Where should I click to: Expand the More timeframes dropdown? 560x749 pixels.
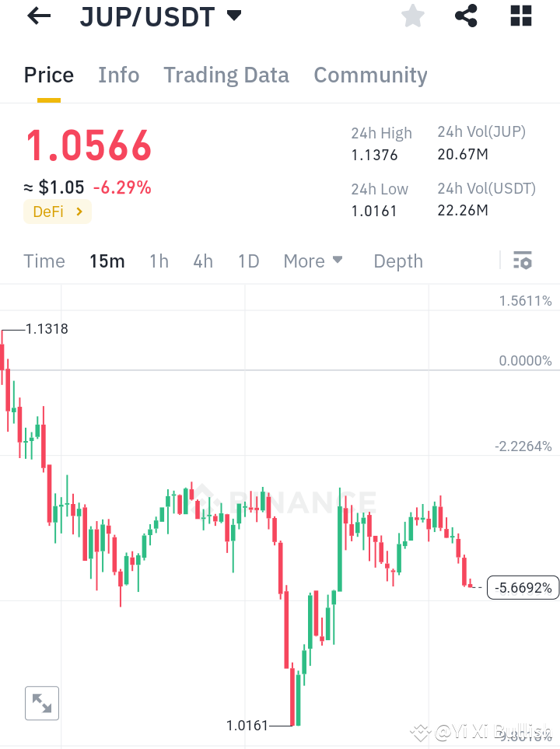313,261
